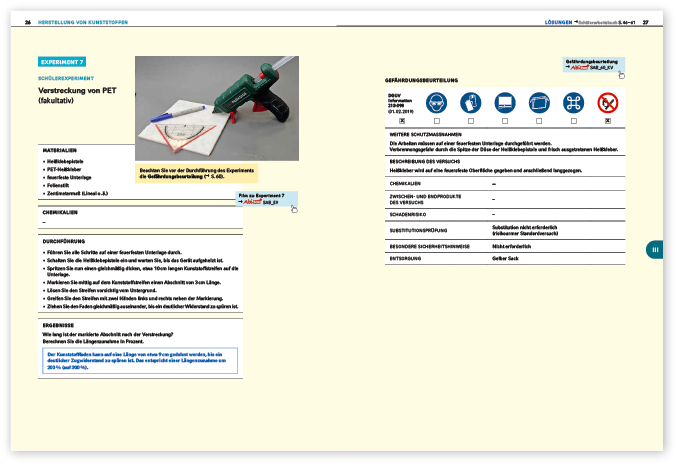Select the fume hood safety icon
This screenshot has width=677, height=465.
click(503, 102)
